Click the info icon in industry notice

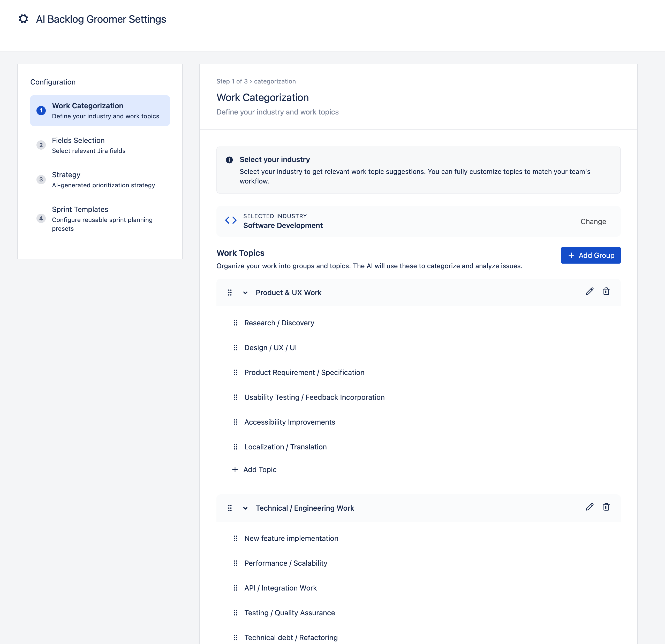229,160
